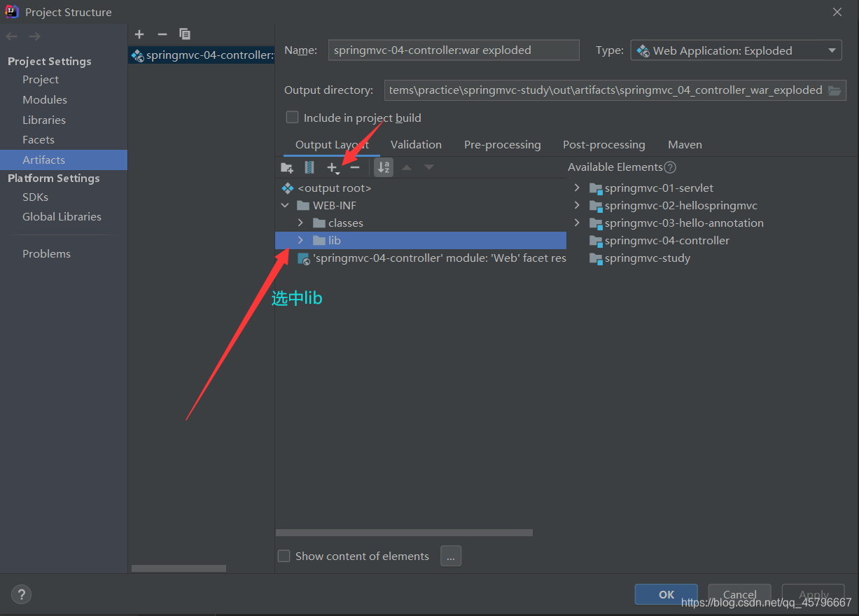This screenshot has height=616, width=859.
Task: Open the Pre-processing tab
Action: [x=503, y=144]
